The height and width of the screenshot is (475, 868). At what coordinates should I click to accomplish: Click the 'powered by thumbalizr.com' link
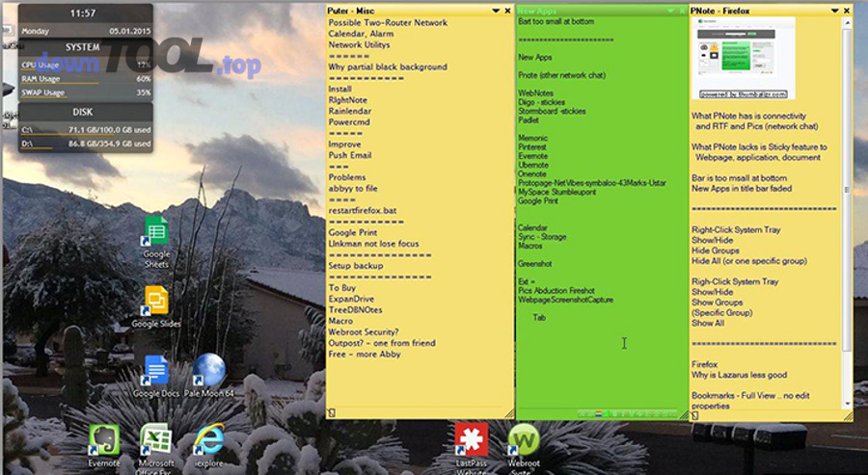[x=743, y=94]
